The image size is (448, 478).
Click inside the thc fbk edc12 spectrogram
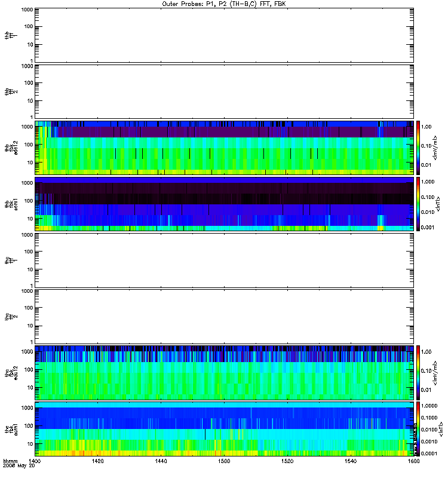coord(224,373)
